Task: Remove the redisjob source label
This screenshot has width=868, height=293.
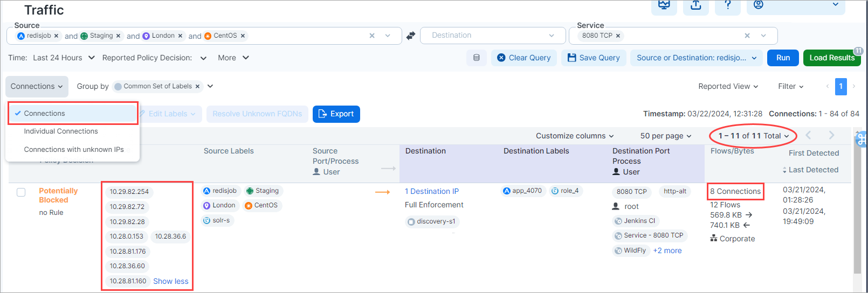Action: tap(56, 36)
